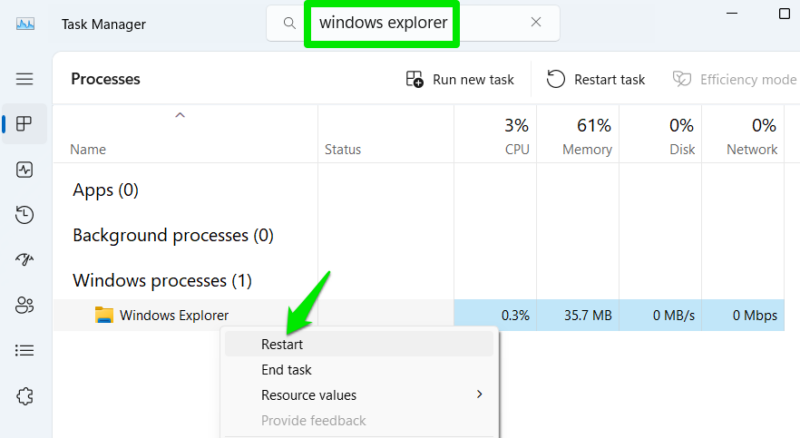800x438 pixels.
Task: Open the Startup apps sidebar page
Action: coord(24,260)
